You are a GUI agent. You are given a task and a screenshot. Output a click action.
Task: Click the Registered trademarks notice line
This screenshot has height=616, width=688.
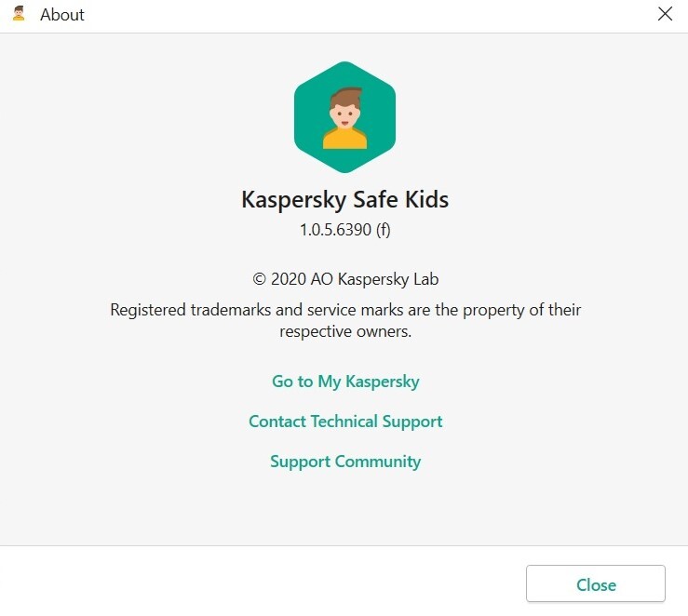345,310
